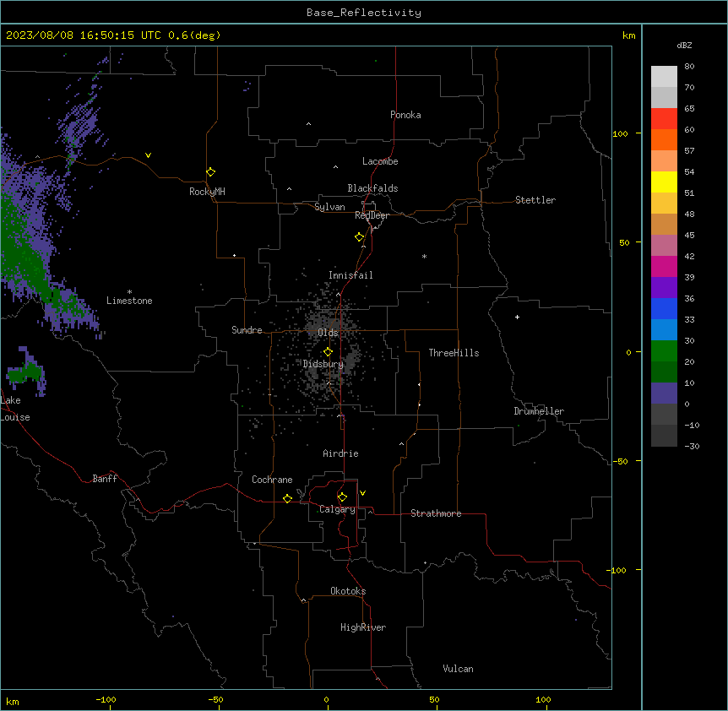728x711 pixels.
Task: Select the red 65 dBZ color swatch
Action: tap(664, 119)
